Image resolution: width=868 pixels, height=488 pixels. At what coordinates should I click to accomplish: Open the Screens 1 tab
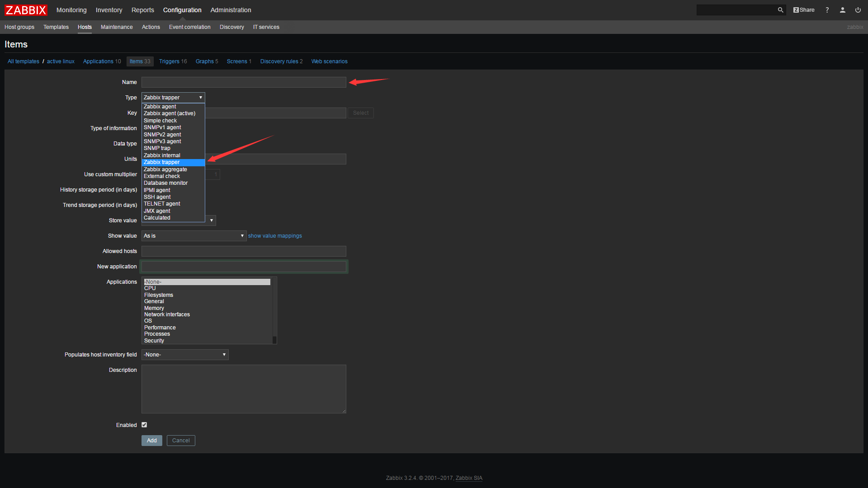coord(239,61)
